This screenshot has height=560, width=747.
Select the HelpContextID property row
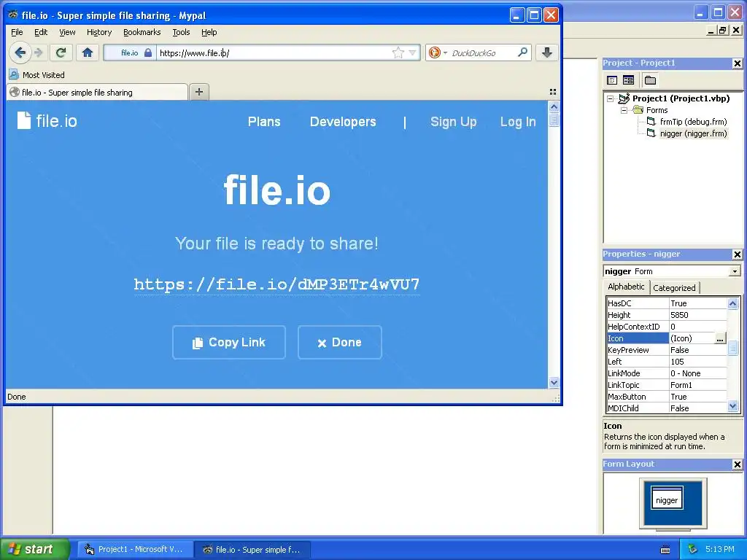click(667, 327)
